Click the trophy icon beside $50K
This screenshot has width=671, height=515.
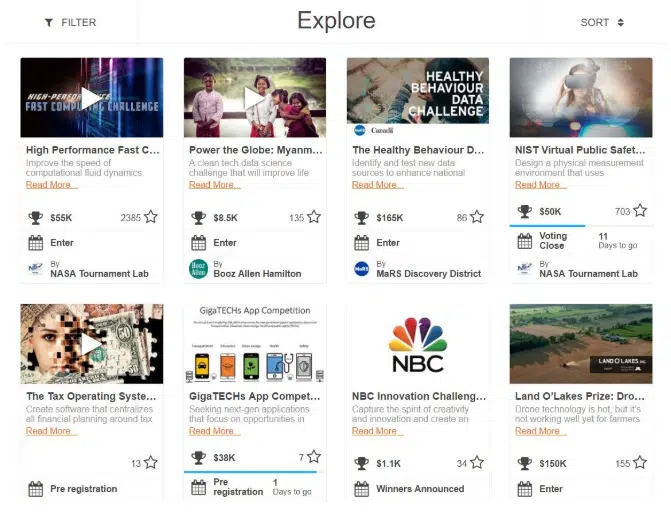pyautogui.click(x=525, y=211)
